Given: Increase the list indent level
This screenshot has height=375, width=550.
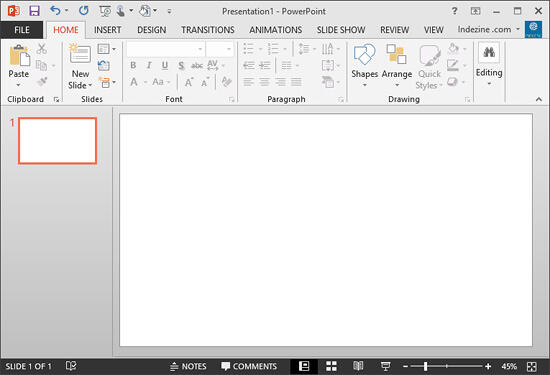Looking at the screenshot, I should [x=265, y=65].
